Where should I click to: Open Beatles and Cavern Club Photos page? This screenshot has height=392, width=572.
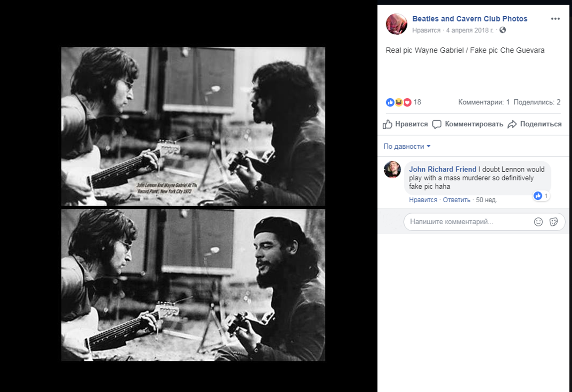[x=470, y=19]
